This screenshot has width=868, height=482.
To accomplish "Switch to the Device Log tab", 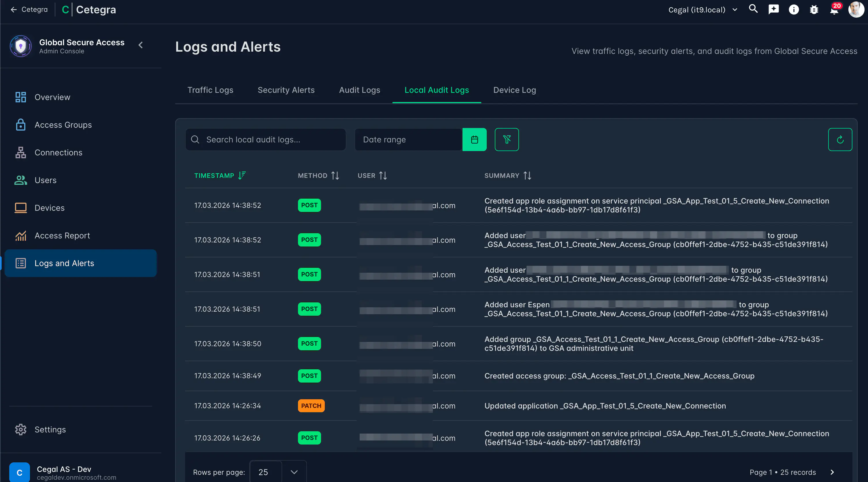I will tap(514, 90).
